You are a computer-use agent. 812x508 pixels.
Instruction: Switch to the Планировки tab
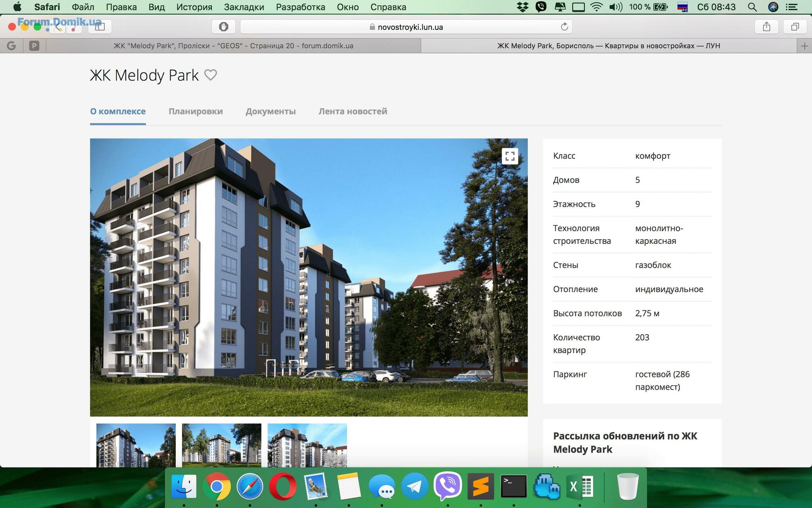coord(195,112)
